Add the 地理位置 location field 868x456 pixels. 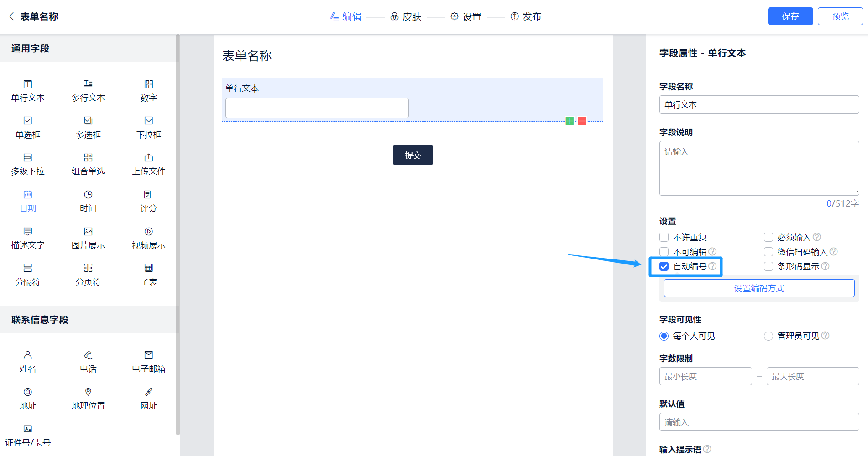pos(88,398)
